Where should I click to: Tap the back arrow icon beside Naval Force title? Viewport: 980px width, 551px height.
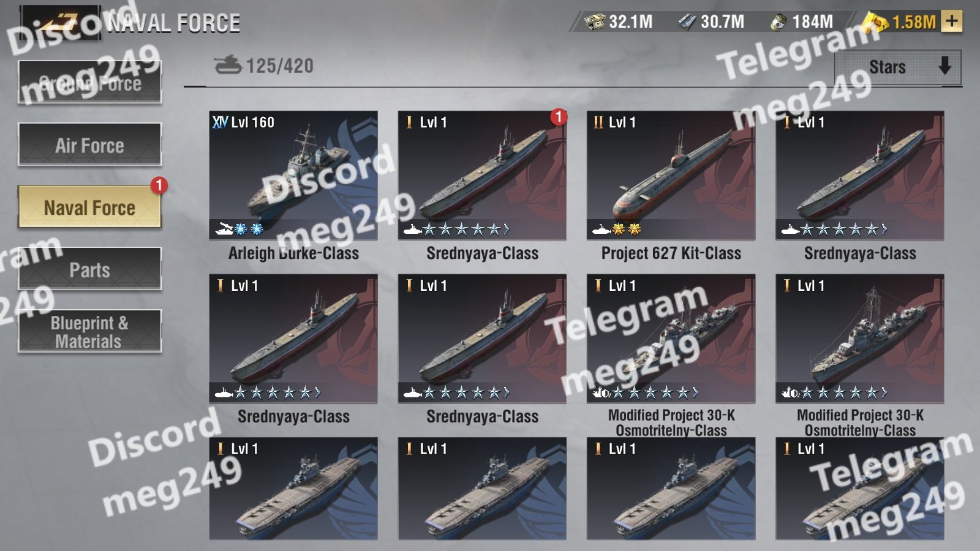click(x=61, y=23)
